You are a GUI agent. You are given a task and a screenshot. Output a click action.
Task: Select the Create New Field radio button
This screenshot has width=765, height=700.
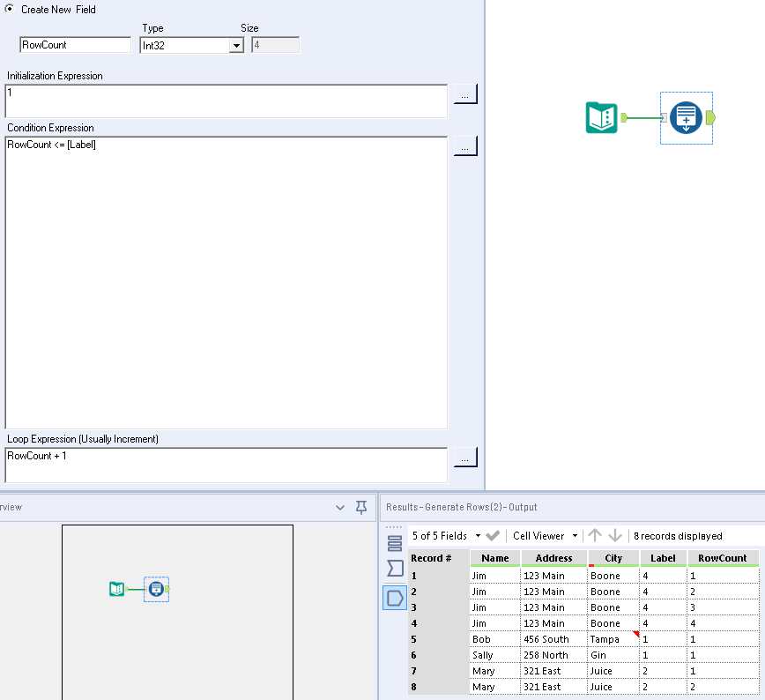point(10,10)
